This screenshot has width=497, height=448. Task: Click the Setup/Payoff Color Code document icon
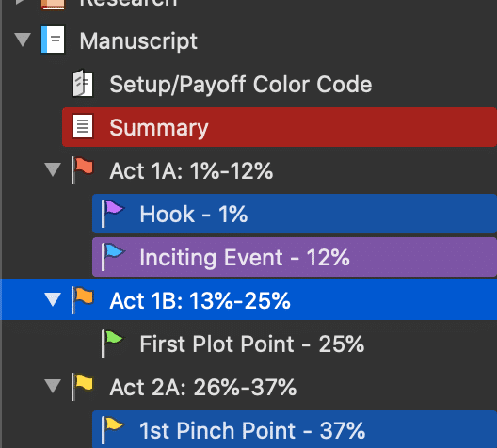(83, 84)
